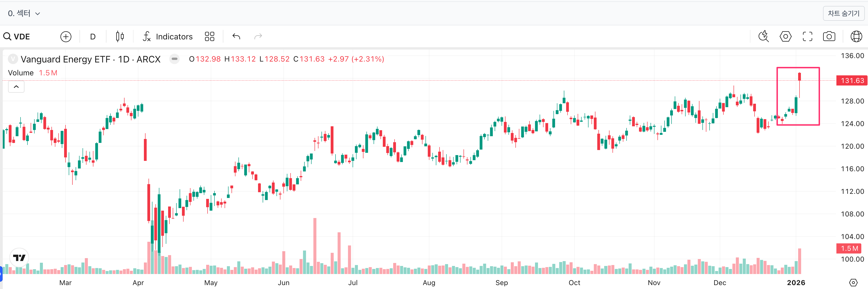Change the candlestick chart style
Viewport: 868px width, 289px height.
coord(120,36)
